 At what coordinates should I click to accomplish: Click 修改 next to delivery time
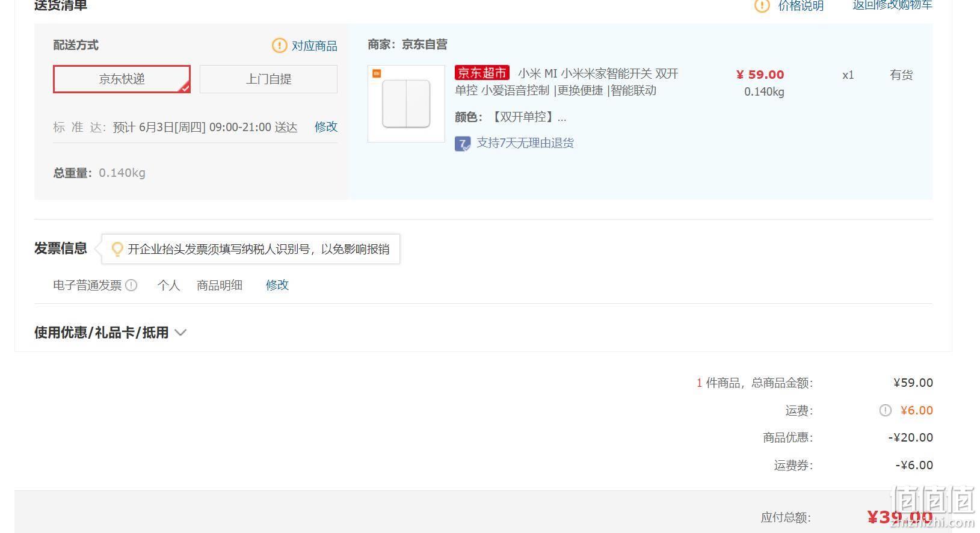point(326,127)
